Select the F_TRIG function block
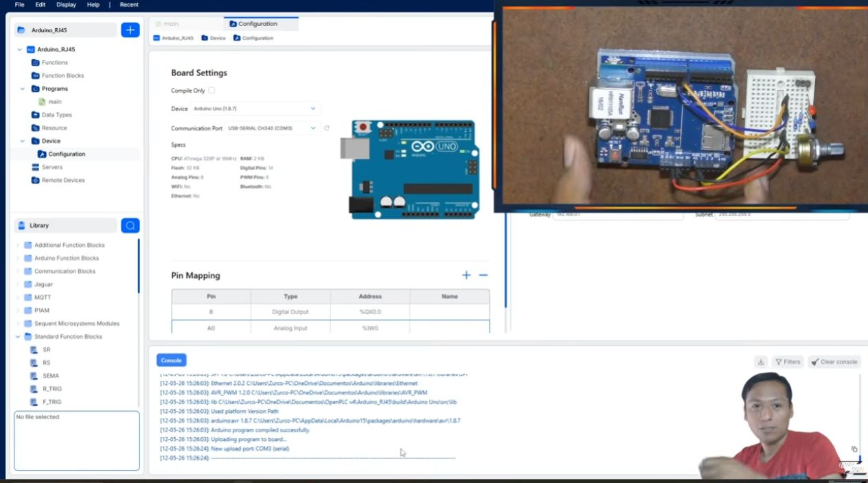The width and height of the screenshot is (868, 483). pyautogui.click(x=52, y=401)
